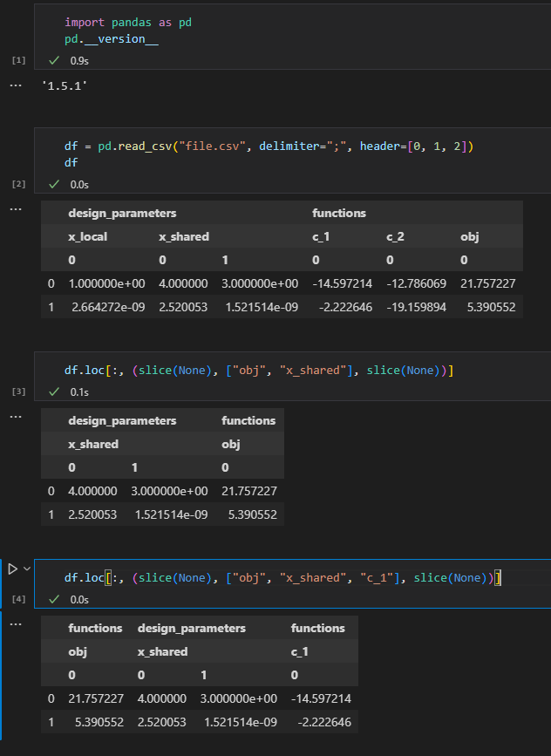Click pd.__version__ code line

[x=112, y=39]
